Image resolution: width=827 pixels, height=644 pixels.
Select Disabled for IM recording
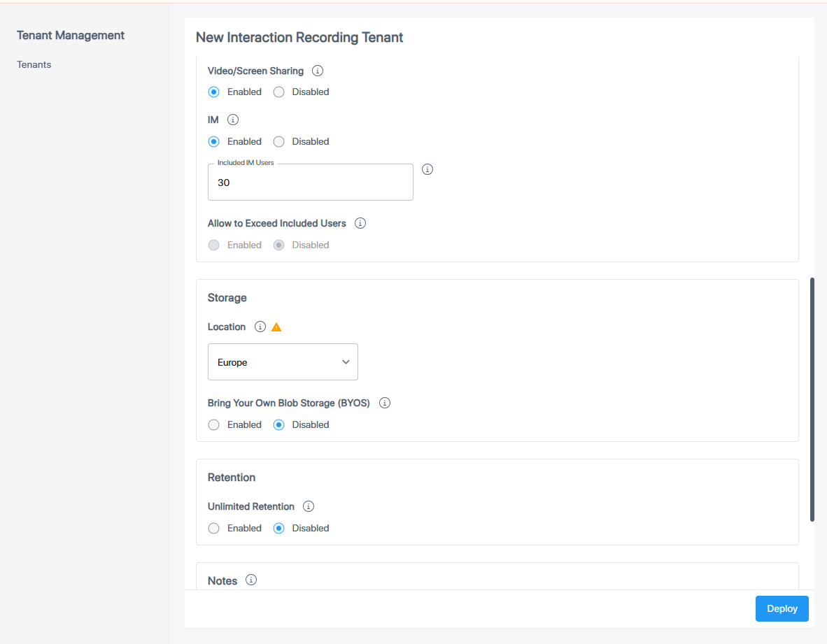(279, 141)
